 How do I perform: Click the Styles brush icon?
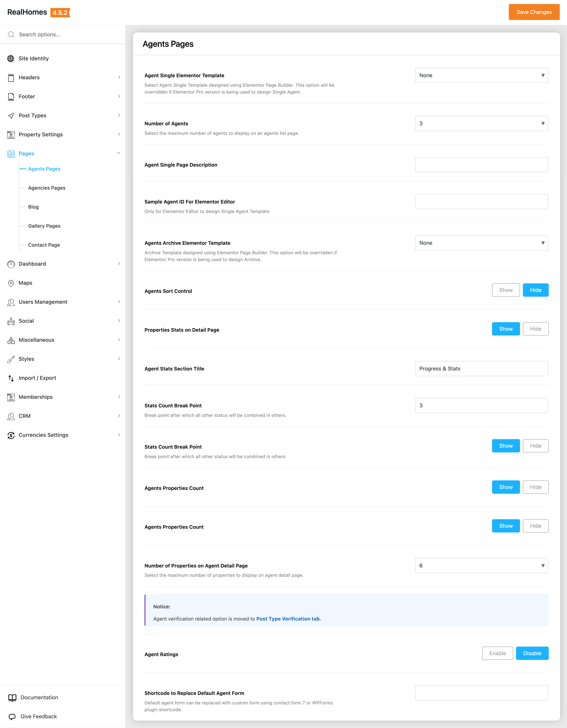pos(11,359)
